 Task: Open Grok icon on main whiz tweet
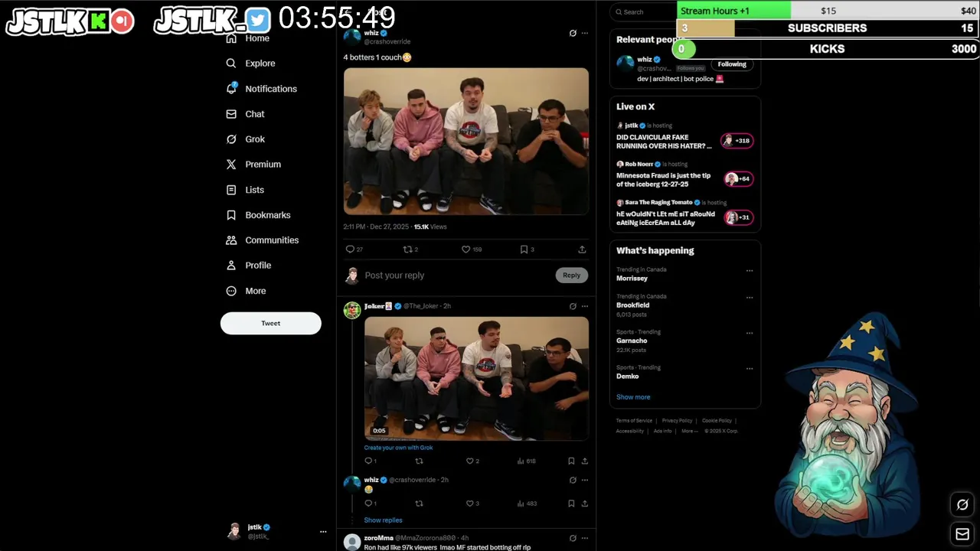573,33
